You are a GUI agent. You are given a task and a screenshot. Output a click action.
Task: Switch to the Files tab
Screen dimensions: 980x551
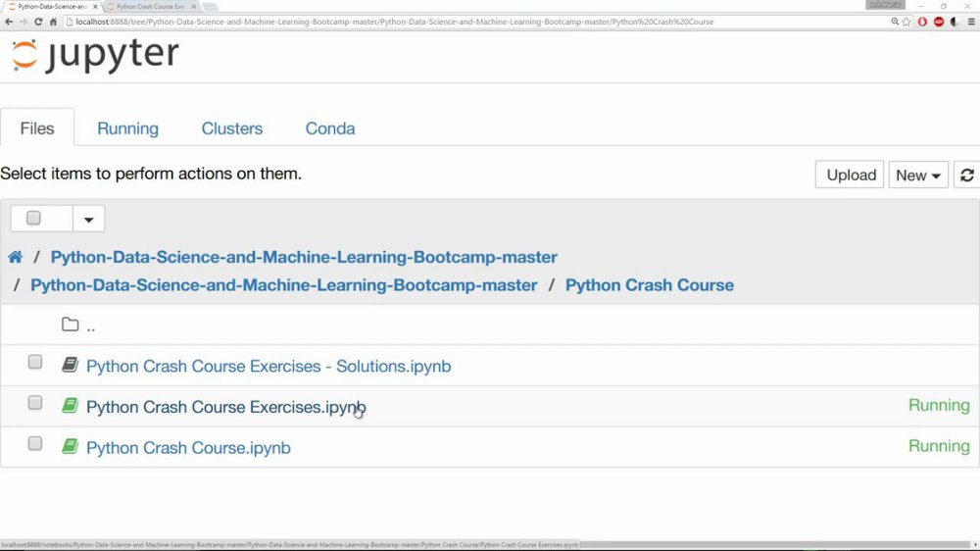pyautogui.click(x=37, y=128)
